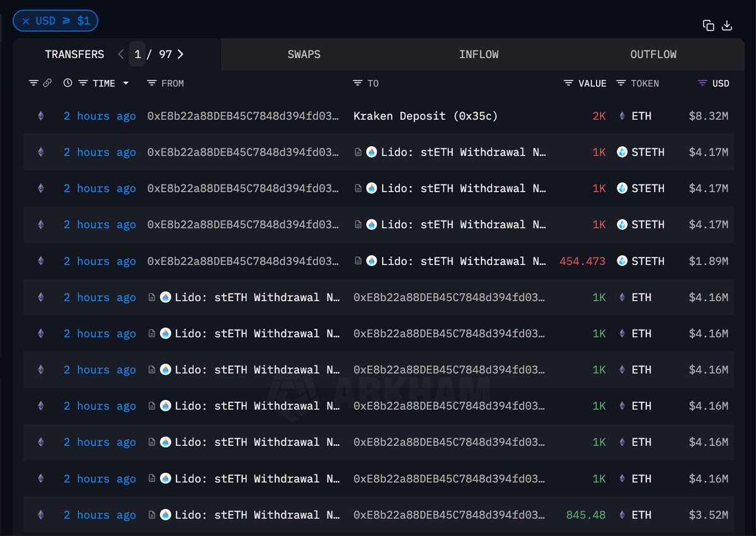Image resolution: width=756 pixels, height=536 pixels.
Task: Go to the next transfers page
Action: pos(180,54)
